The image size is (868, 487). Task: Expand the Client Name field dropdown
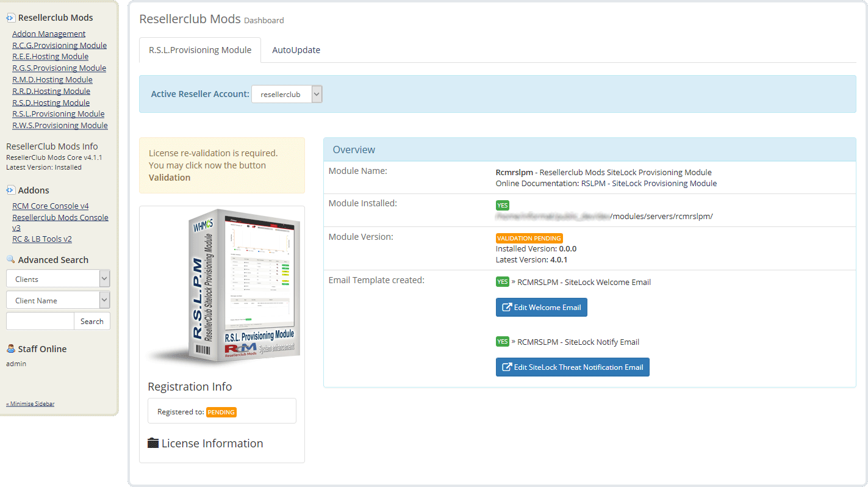click(58, 300)
